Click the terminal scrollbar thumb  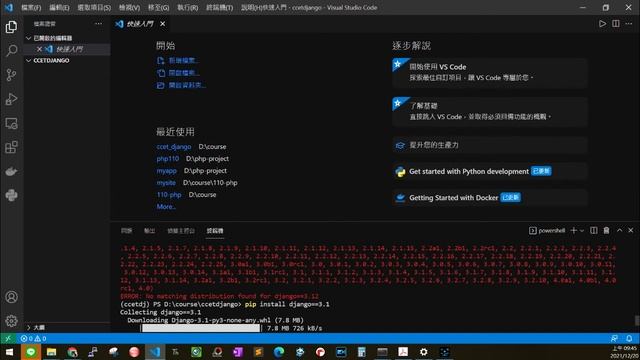coord(637,320)
